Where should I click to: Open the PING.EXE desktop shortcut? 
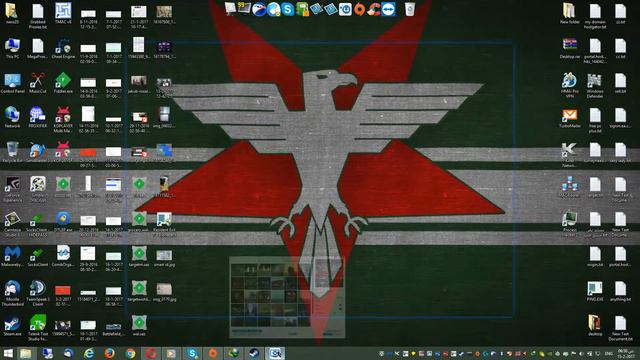(x=595, y=291)
